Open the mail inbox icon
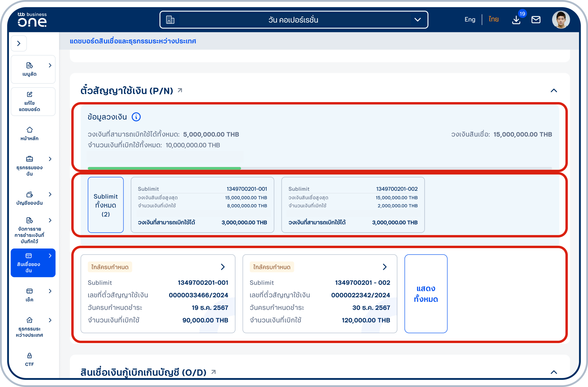The image size is (588, 387). (x=536, y=20)
